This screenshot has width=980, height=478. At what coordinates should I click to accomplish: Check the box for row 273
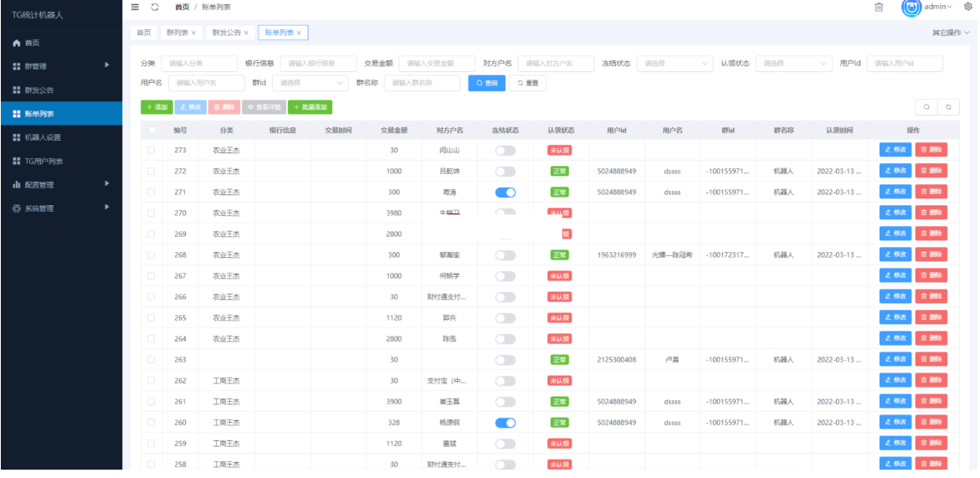pos(151,150)
